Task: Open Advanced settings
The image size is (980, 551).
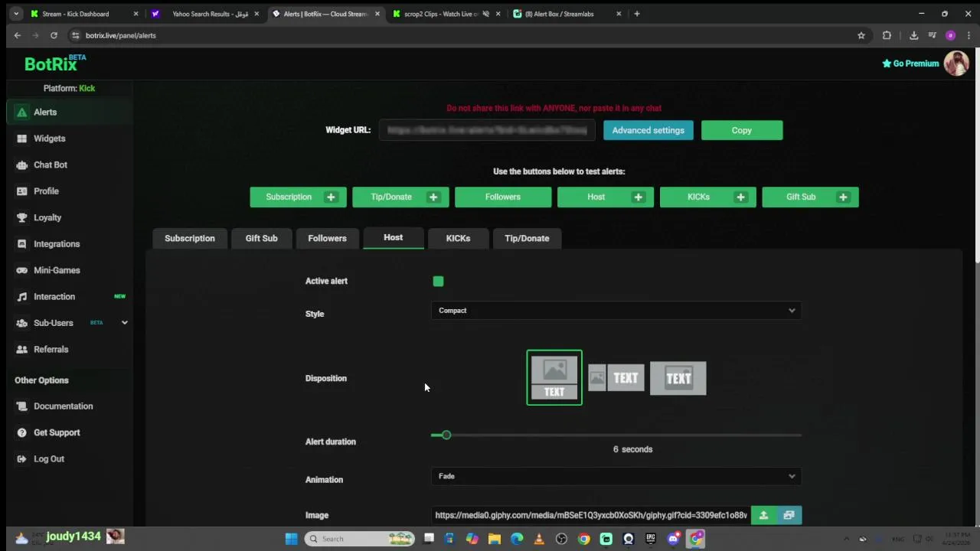Action: (x=648, y=130)
